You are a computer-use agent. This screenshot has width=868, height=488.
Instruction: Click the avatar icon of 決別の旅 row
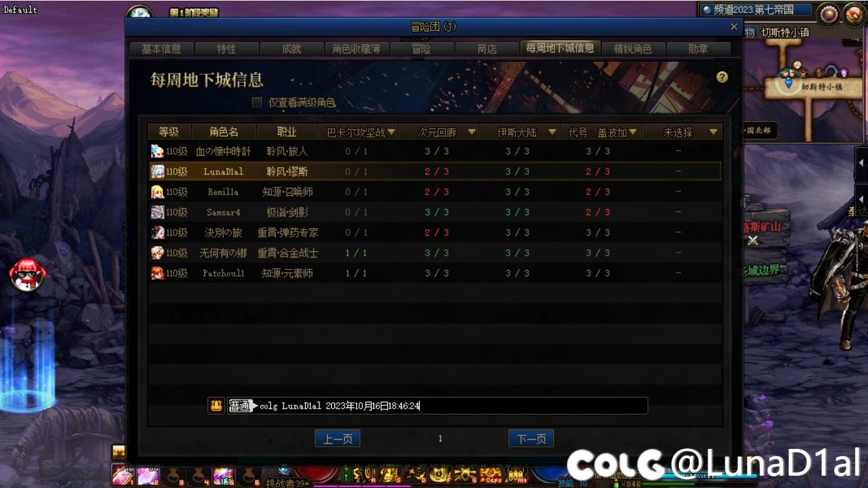[x=157, y=232]
